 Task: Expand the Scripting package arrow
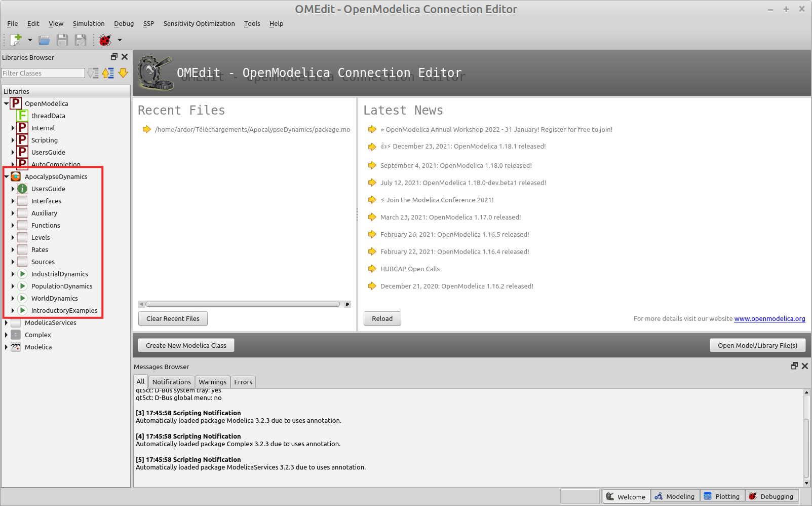click(13, 140)
